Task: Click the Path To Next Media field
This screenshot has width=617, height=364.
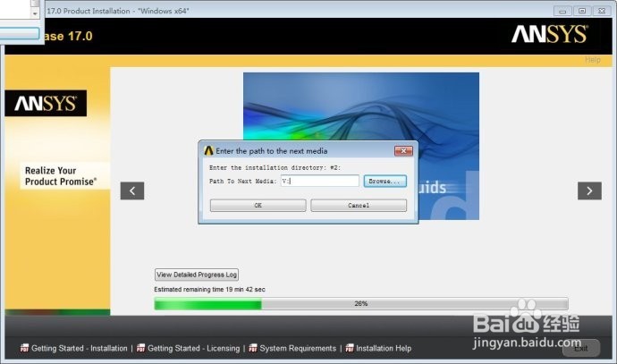Action: point(319,181)
